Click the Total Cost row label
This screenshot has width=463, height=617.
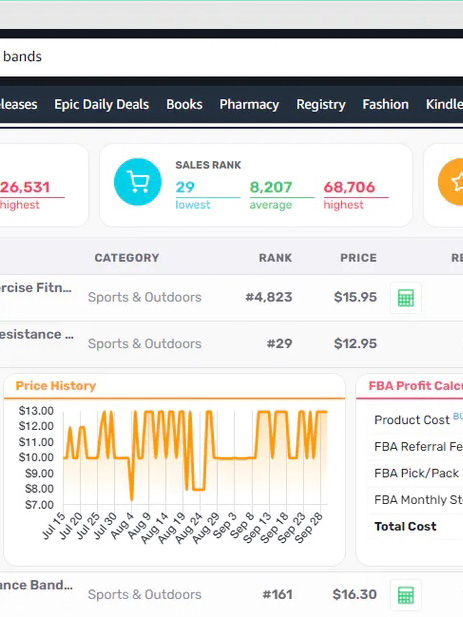(x=405, y=526)
